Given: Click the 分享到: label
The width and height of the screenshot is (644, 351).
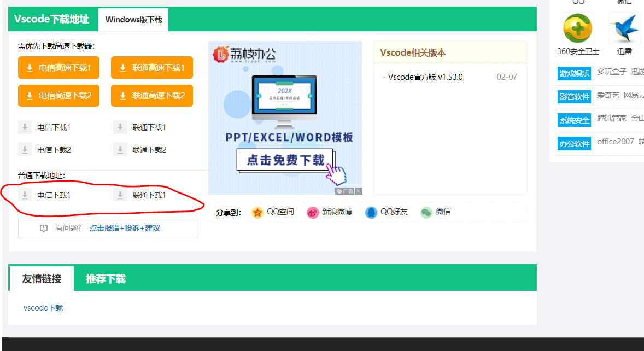Looking at the screenshot, I should pos(229,213).
